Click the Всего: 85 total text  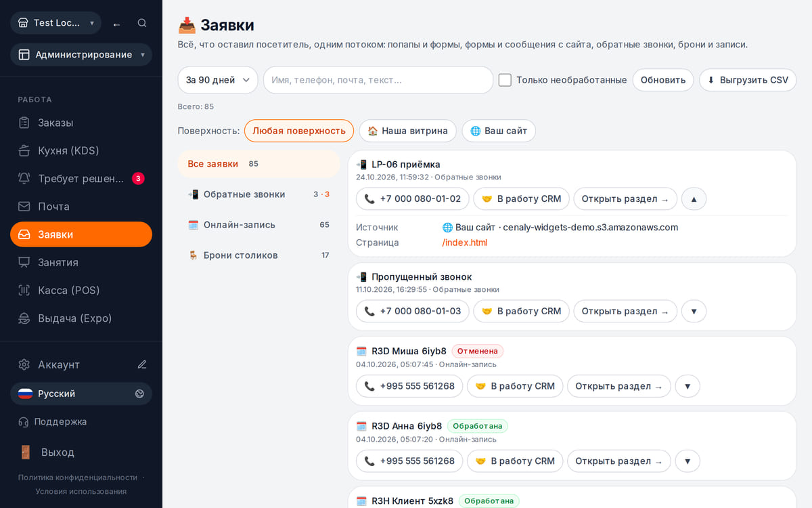tap(196, 107)
